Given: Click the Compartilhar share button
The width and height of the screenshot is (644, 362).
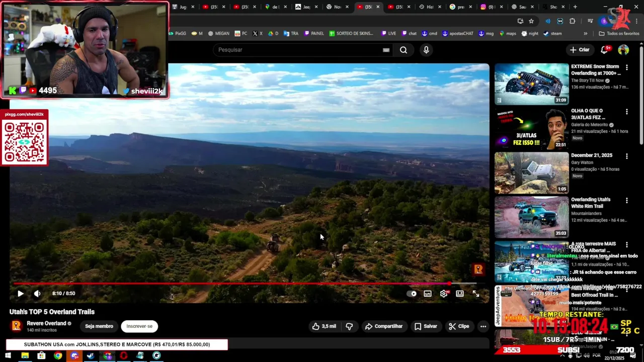Looking at the screenshot, I should pos(384,326).
